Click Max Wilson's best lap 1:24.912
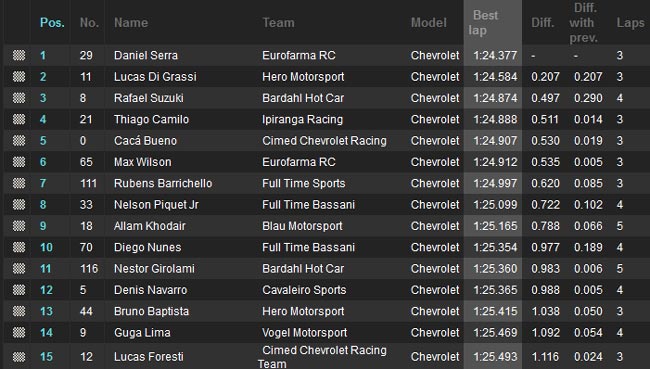 click(495, 162)
